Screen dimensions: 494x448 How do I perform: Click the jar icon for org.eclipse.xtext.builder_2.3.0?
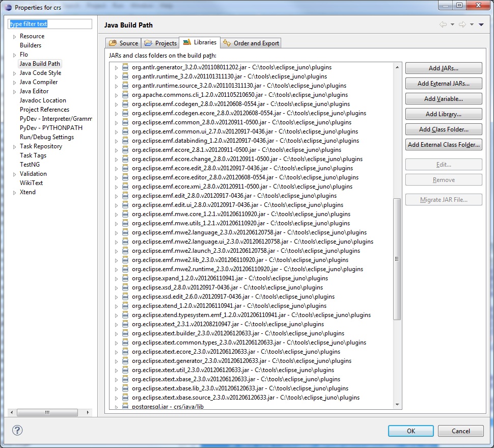pyautogui.click(x=125, y=333)
